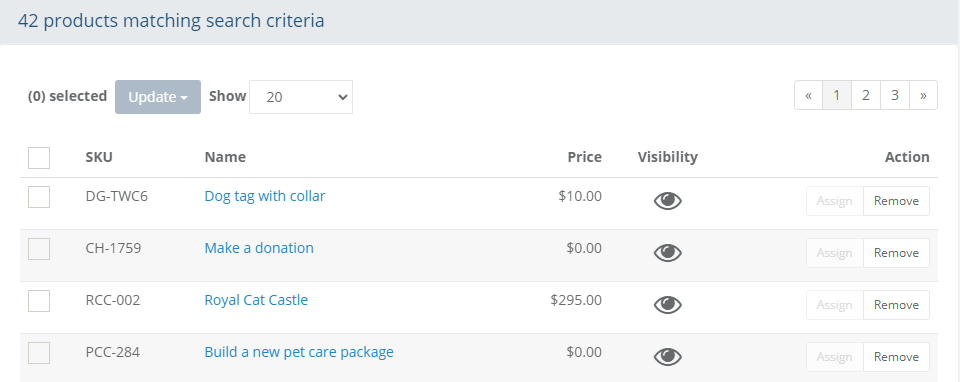Screen dimensions: 960x382
Task: Toggle visibility eye for Dog tag with collar
Action: [667, 201]
